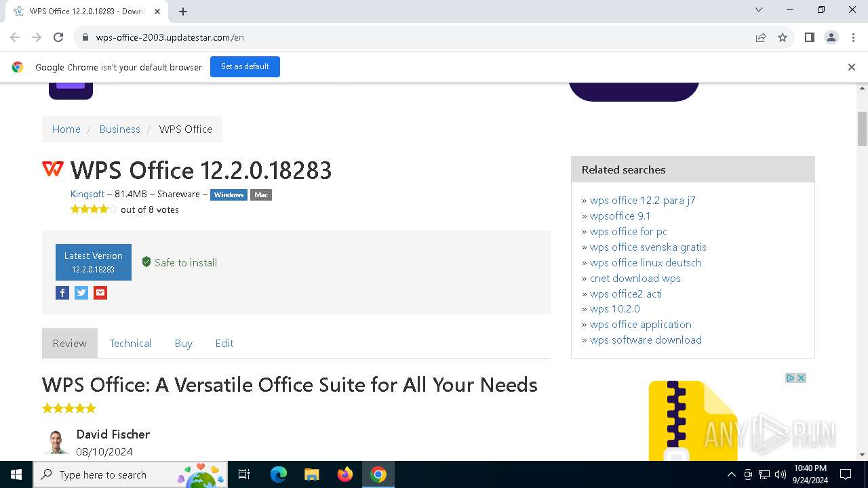Click the share page icon in address bar
Screen dimensions: 868x488
pyautogui.click(x=761, y=37)
